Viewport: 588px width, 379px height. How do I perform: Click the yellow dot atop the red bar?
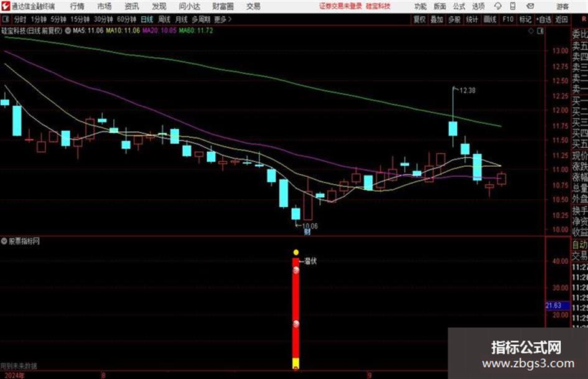click(x=296, y=252)
